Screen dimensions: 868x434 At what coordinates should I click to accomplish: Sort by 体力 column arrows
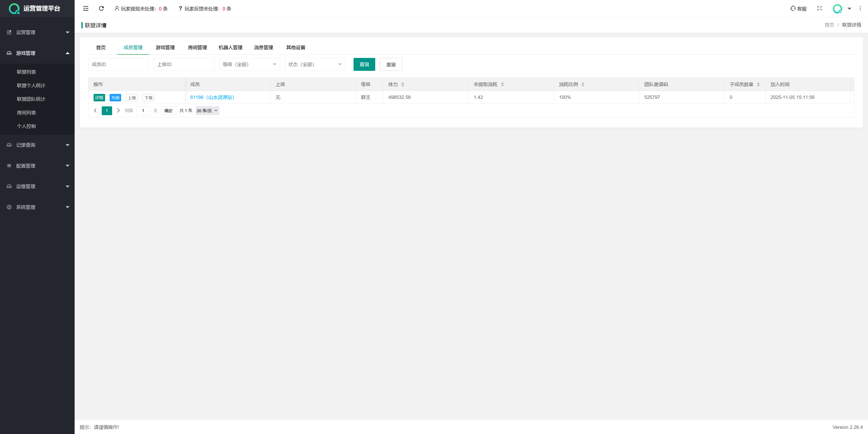[403, 84]
